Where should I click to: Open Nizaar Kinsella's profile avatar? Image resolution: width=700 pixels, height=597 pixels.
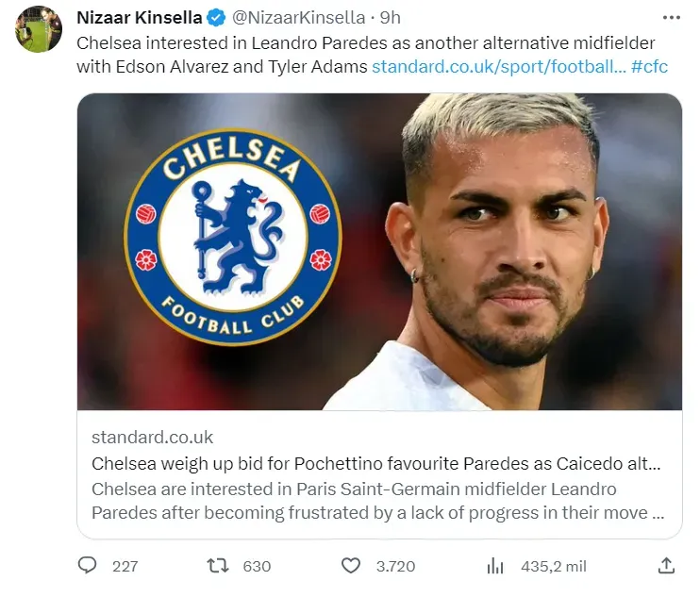(39, 28)
